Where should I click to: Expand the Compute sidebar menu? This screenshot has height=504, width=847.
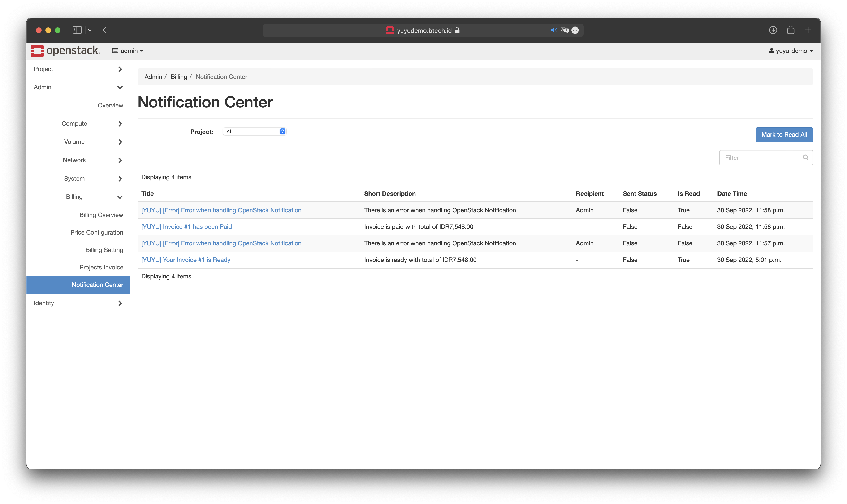pyautogui.click(x=74, y=123)
